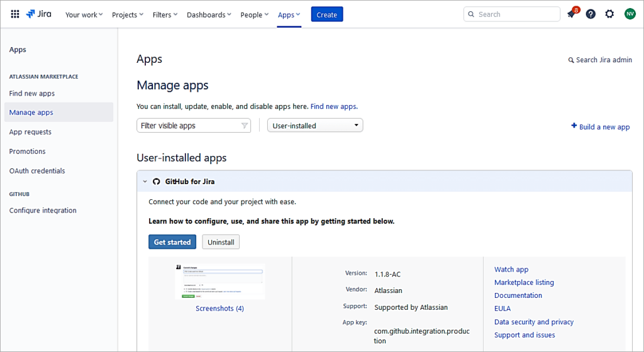The width and height of the screenshot is (644, 352).
Task: Focus the top Search field
Action: [512, 14]
